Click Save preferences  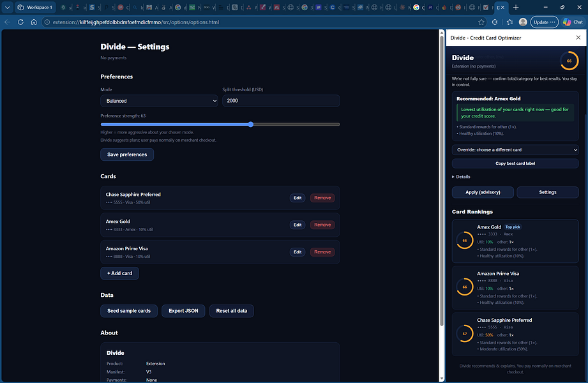click(x=127, y=154)
